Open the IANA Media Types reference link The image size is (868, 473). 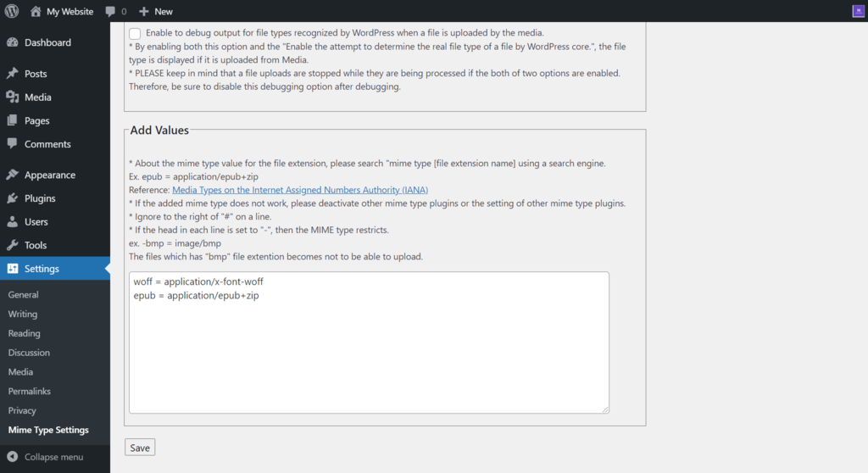pos(300,190)
